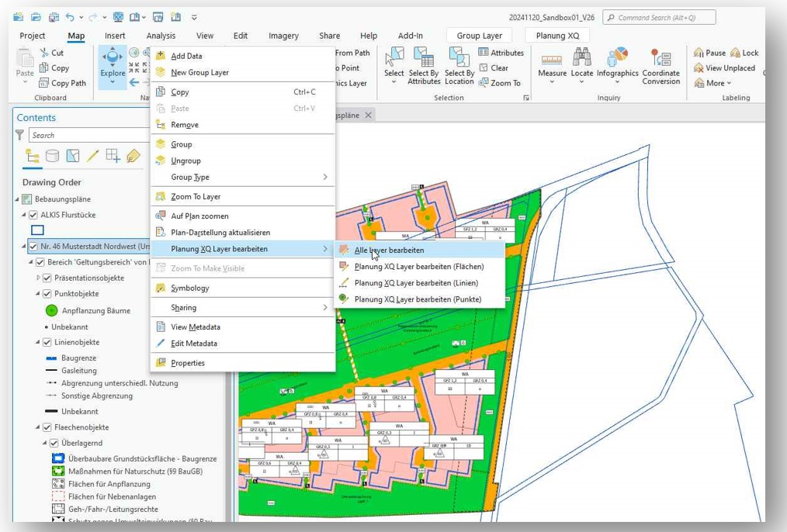Expand the Präsentationsobjekte group
787x532 pixels.
38,278
